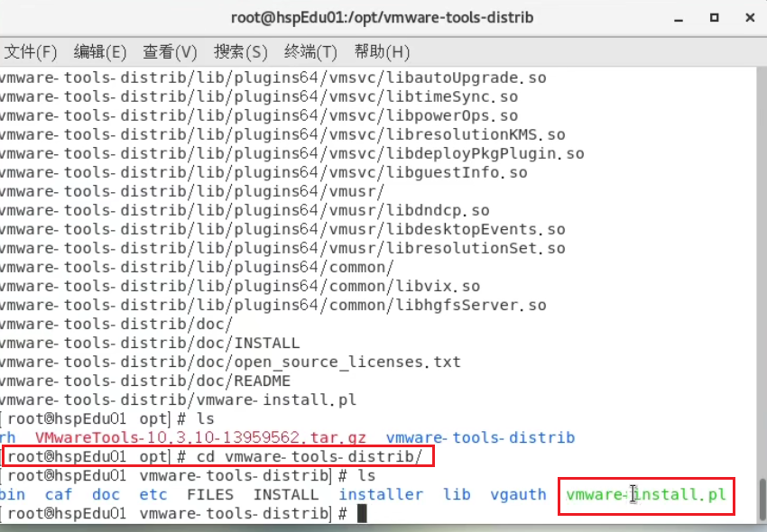The width and height of the screenshot is (767, 532).
Task: Open the 帮助(H) menu
Action: point(382,51)
